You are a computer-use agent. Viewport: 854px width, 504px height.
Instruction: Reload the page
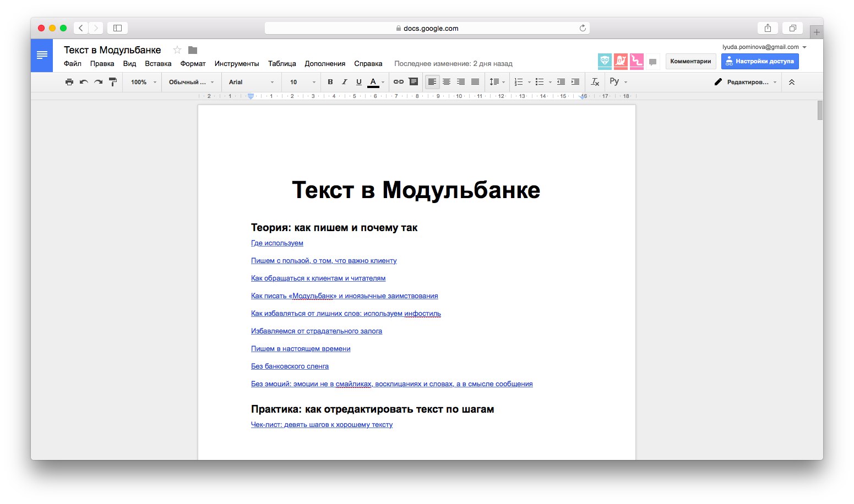pyautogui.click(x=583, y=28)
